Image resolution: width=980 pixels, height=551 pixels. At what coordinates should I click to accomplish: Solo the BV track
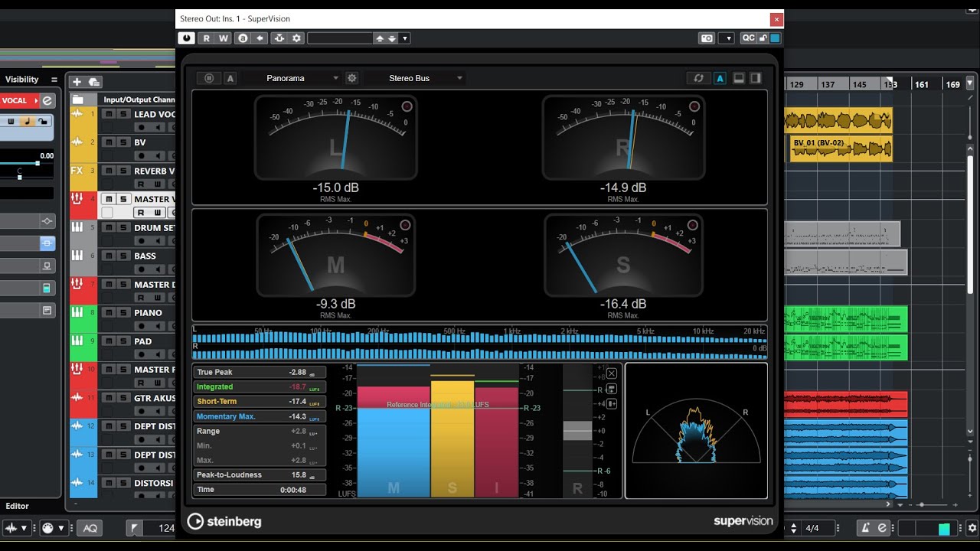click(122, 142)
